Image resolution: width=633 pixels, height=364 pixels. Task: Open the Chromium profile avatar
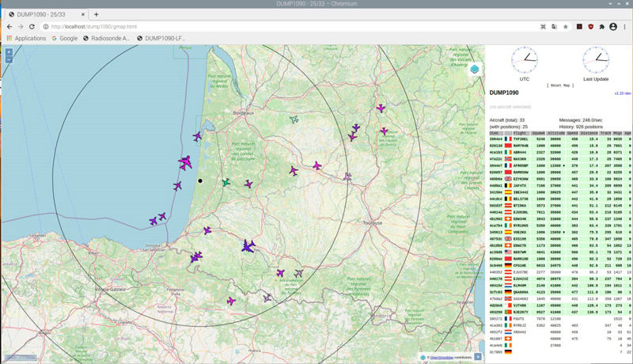click(x=613, y=27)
